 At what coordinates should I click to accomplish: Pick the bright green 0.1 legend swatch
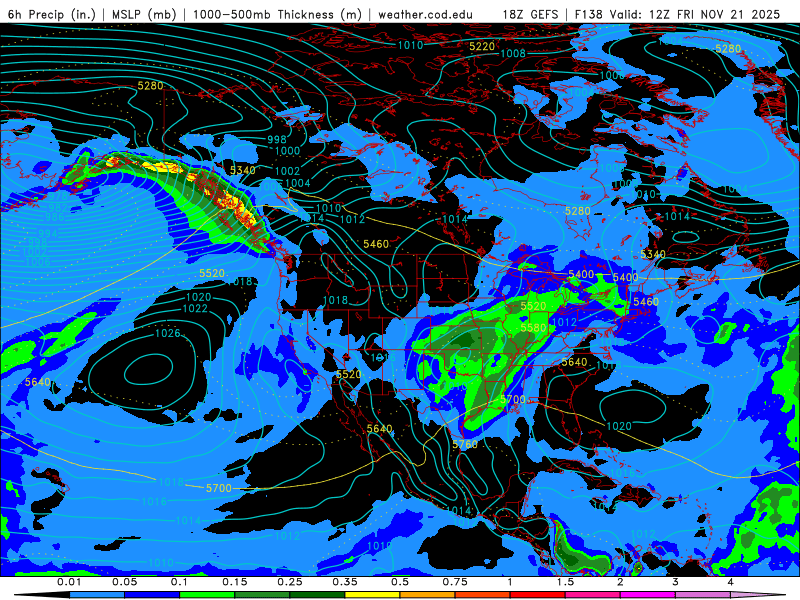207,595
